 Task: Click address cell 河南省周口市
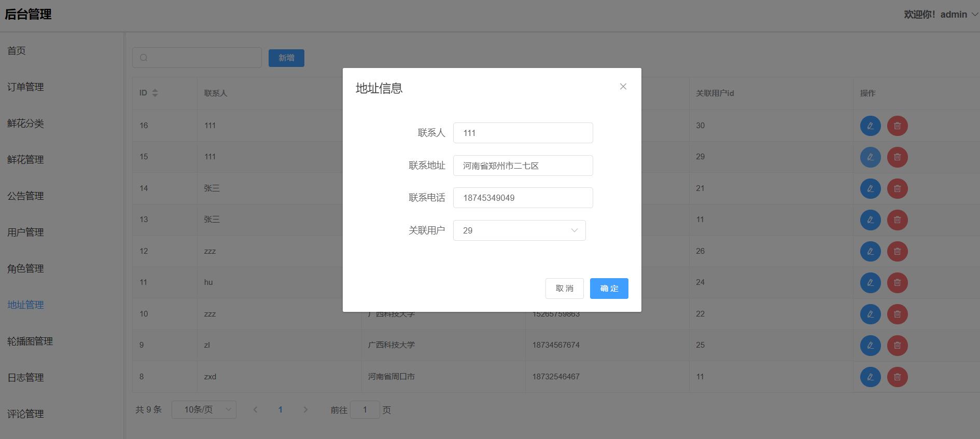click(x=391, y=377)
